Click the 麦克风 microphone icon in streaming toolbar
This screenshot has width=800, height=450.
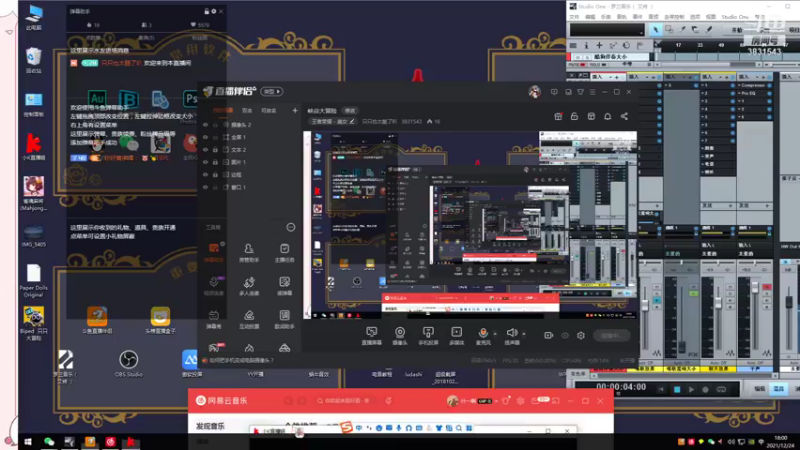click(483, 333)
